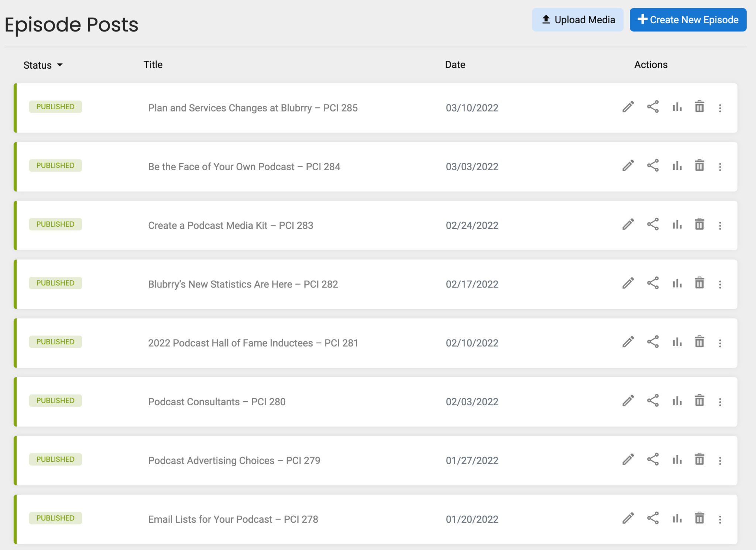756x550 pixels.
Task: Open the share icon for "Be the Face of Your Own Podcast"
Action: click(x=653, y=166)
